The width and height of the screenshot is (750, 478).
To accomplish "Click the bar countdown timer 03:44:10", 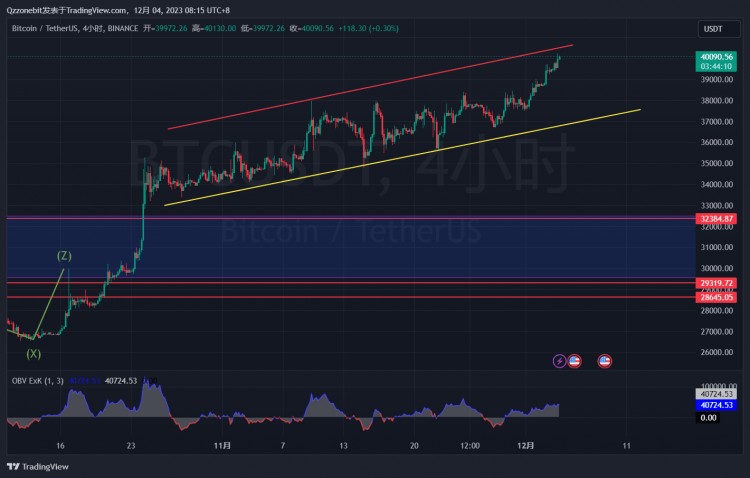I will (716, 67).
